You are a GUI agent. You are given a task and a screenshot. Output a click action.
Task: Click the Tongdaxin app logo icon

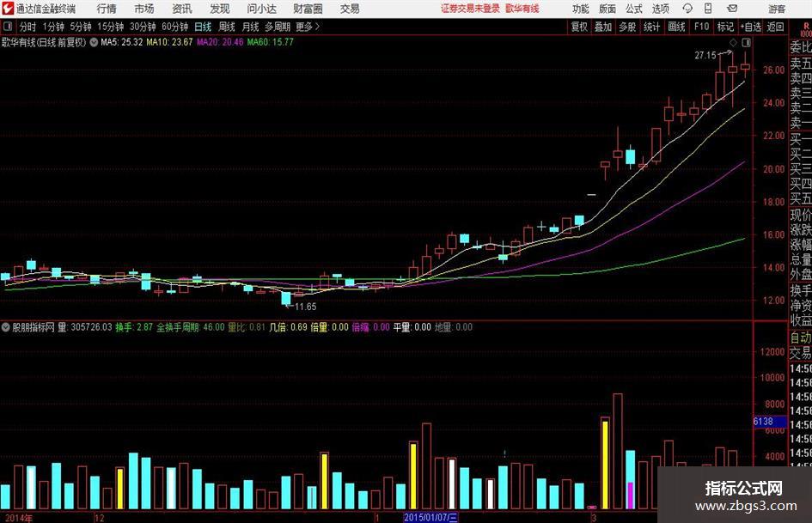(7, 9)
